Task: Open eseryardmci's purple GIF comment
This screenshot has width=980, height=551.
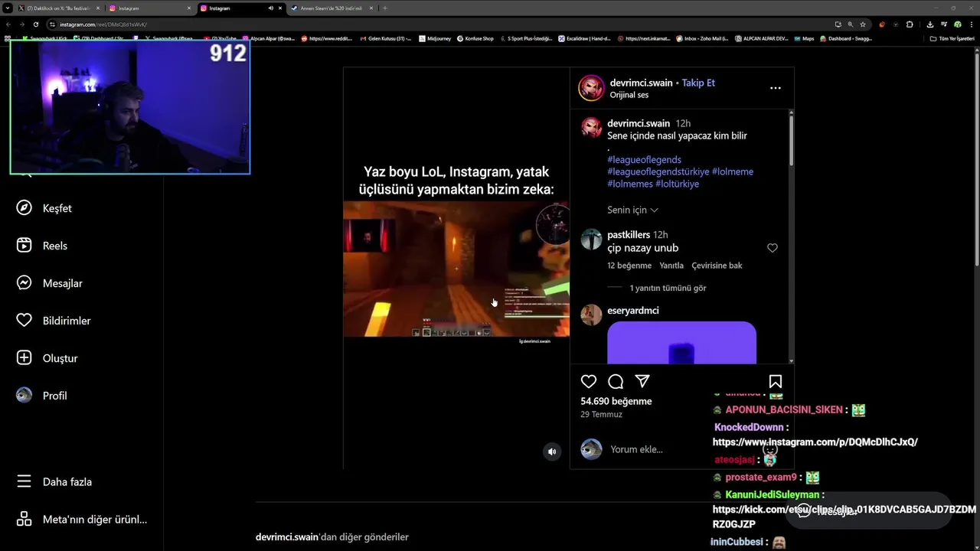Action: 681,343
